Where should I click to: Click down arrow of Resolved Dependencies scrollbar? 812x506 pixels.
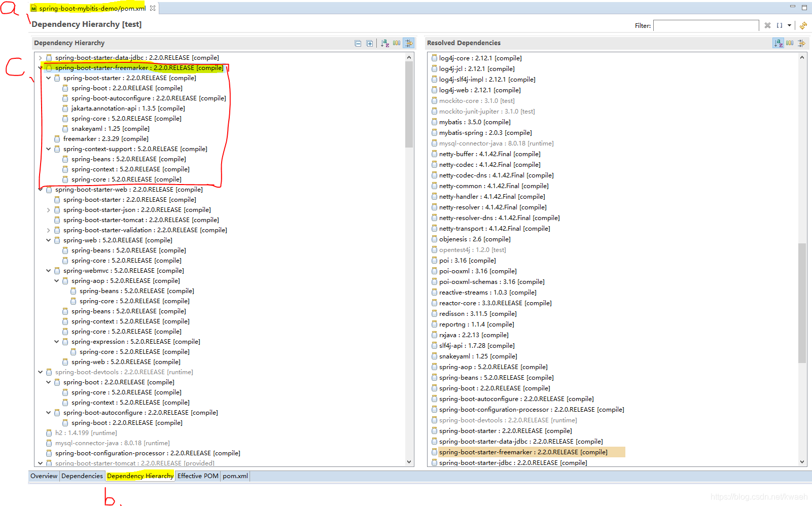pyautogui.click(x=802, y=462)
